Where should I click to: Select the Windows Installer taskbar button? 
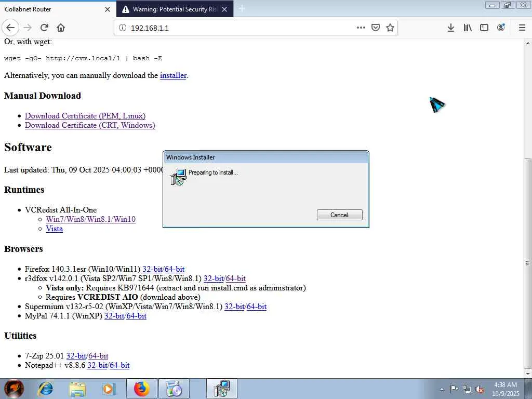(x=221, y=389)
